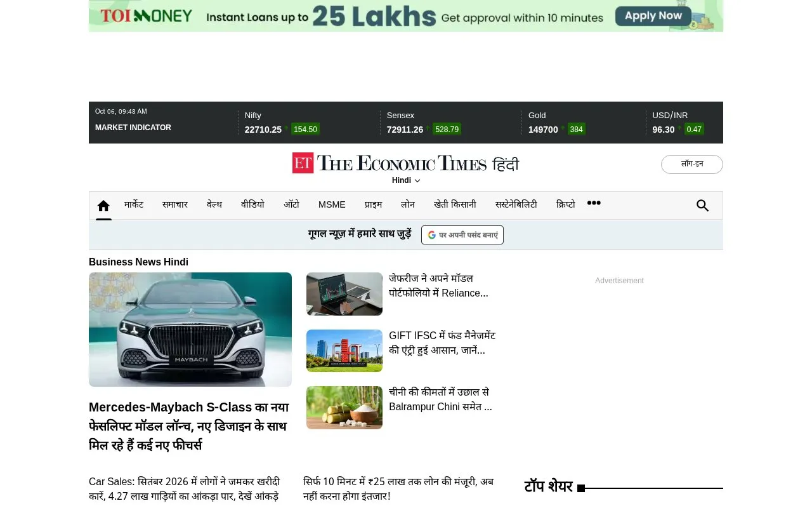
Task: Click the USD/INR value 96.30
Action: (x=664, y=130)
